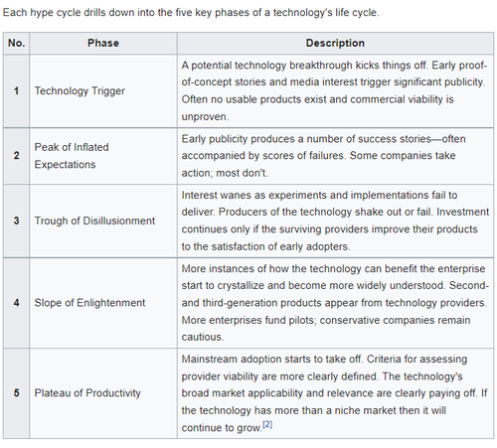Click the Technology Trigger description text

[x=334, y=91]
